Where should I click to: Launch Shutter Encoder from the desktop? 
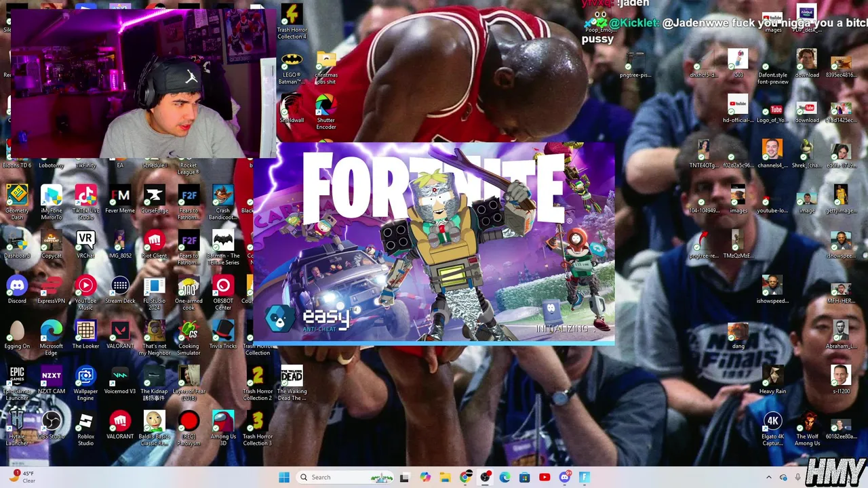tap(326, 111)
